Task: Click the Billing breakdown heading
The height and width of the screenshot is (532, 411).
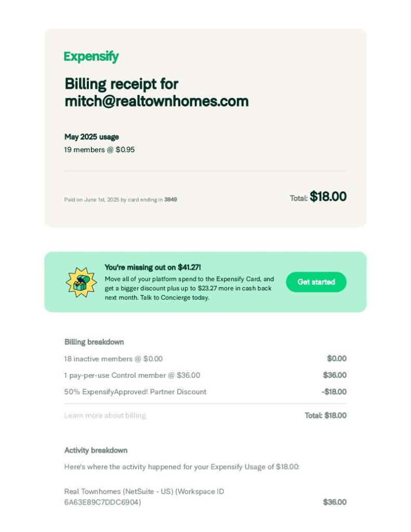Action: (x=94, y=342)
